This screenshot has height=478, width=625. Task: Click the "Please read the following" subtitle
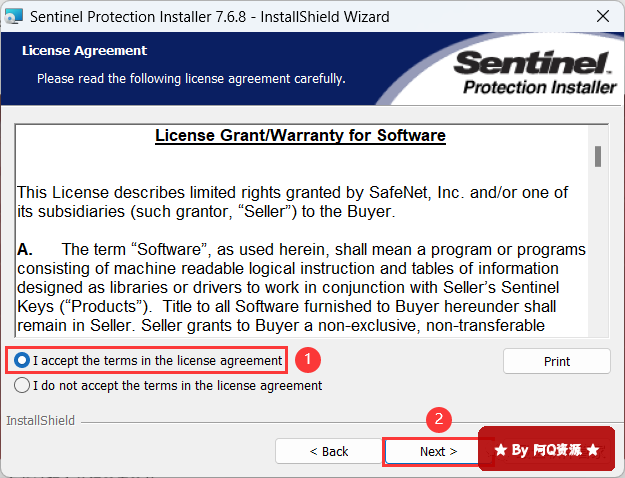tap(191, 77)
